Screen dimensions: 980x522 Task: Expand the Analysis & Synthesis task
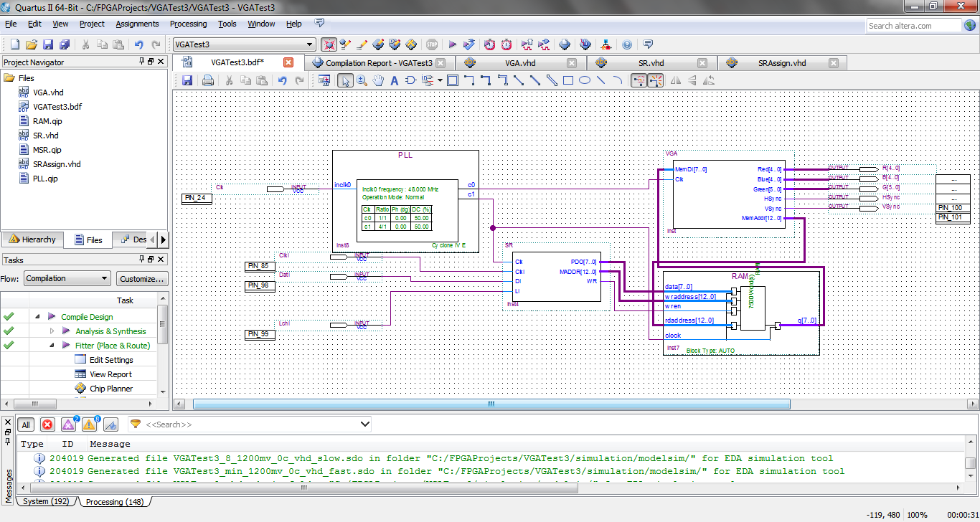[x=52, y=331]
